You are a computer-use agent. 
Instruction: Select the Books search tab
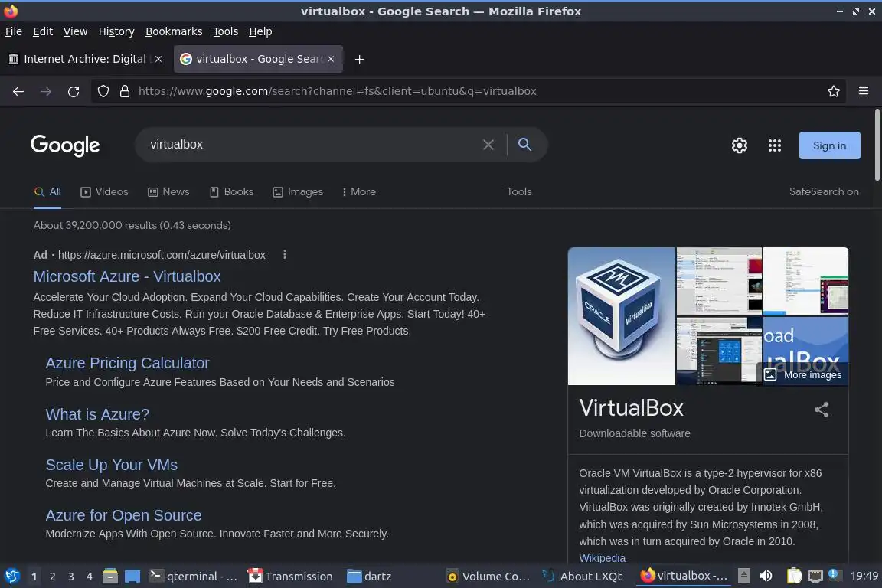tap(232, 192)
